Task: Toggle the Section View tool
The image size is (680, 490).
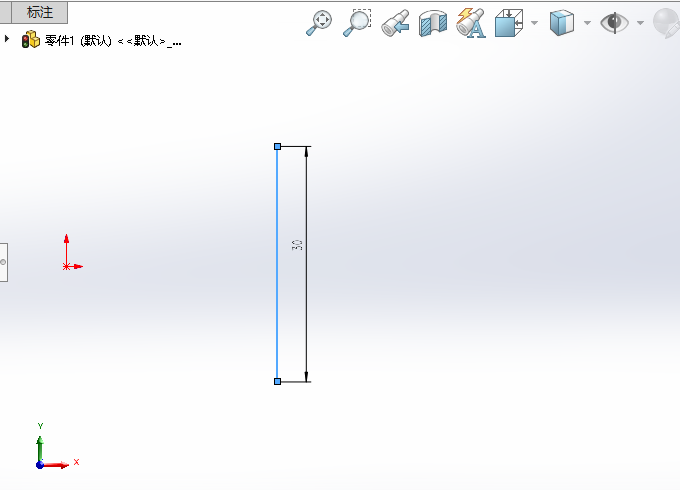Action: coord(433,23)
